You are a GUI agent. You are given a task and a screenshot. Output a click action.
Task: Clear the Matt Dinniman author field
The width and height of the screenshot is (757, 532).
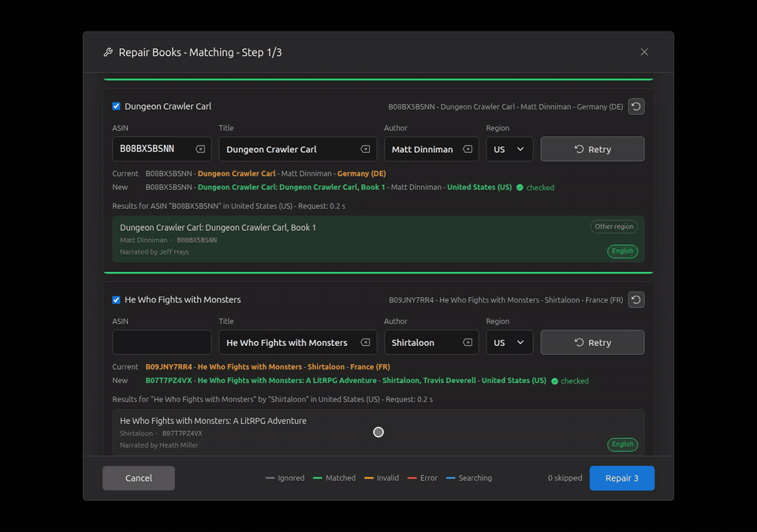click(x=468, y=149)
